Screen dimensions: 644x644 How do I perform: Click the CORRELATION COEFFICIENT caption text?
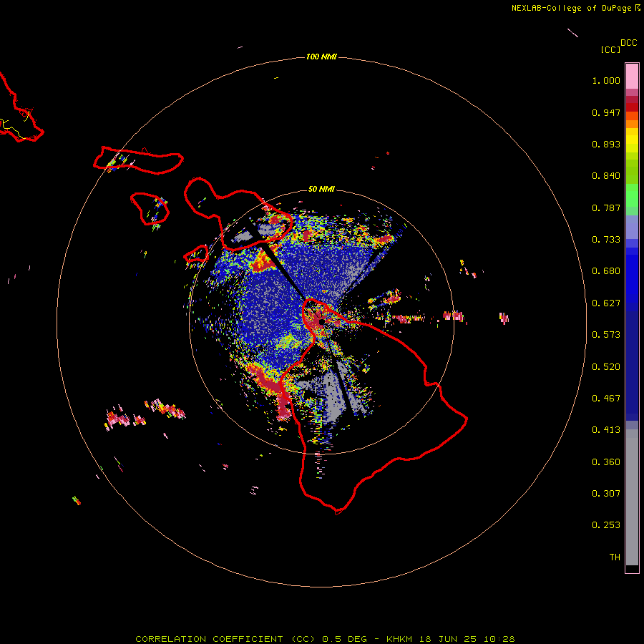(x=209, y=639)
